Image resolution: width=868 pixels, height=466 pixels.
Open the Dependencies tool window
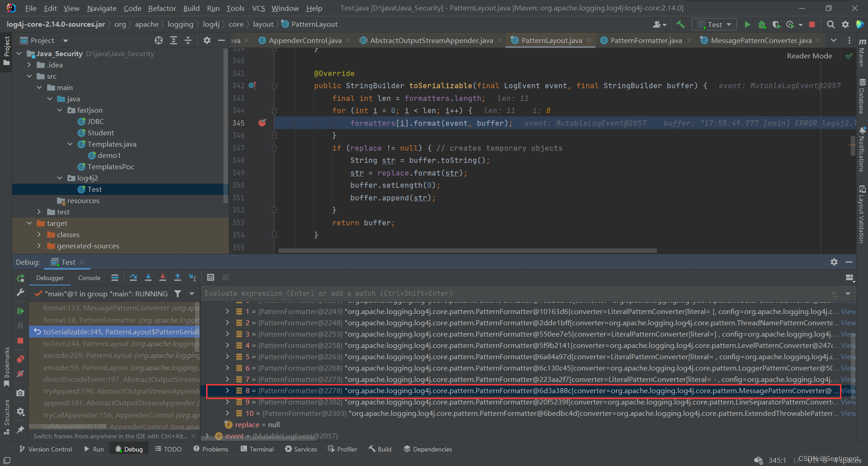coord(428,449)
